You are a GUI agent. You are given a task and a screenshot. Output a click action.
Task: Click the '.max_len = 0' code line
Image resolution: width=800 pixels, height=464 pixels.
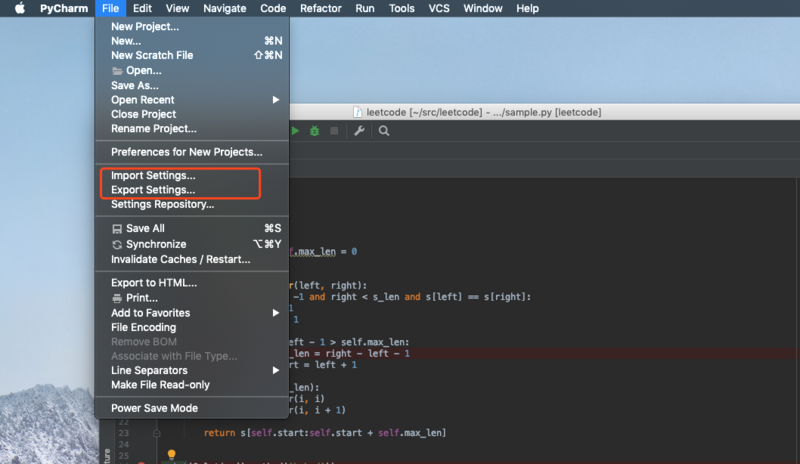(323, 252)
